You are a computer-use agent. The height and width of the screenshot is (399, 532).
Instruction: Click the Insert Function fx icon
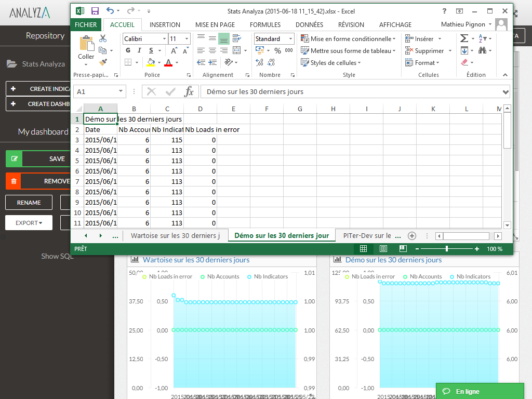coord(189,91)
